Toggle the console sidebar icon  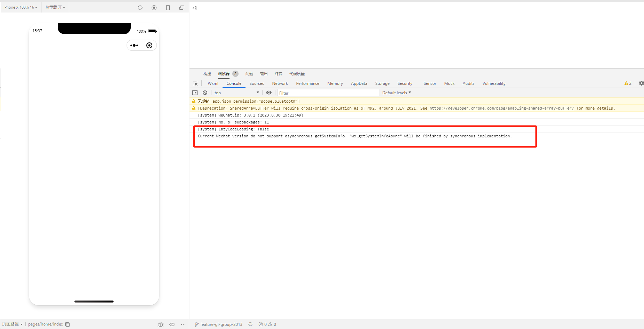(x=195, y=93)
